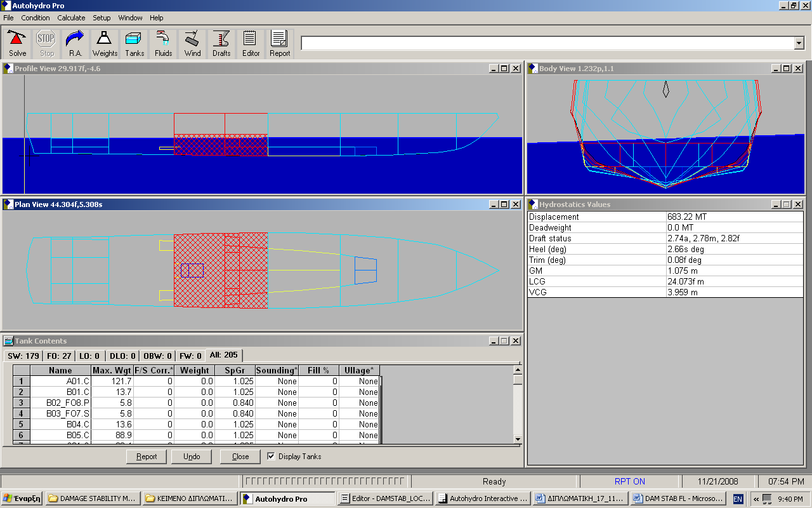The height and width of the screenshot is (508, 812).
Task: Click the Close button in Tank Contents
Action: [x=240, y=457]
